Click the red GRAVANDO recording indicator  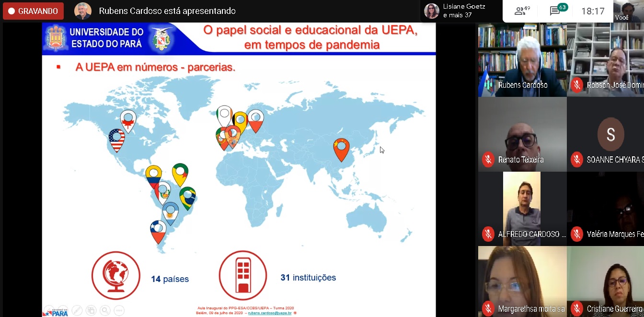pos(33,11)
